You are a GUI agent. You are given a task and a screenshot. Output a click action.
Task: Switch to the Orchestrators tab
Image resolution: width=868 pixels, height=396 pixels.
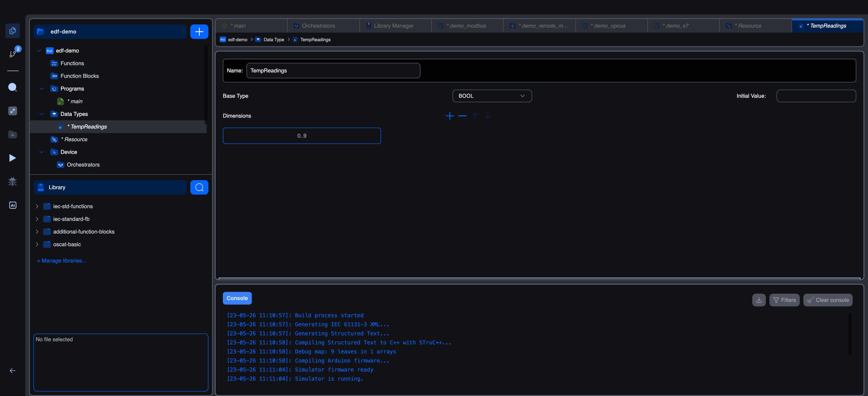(323, 26)
